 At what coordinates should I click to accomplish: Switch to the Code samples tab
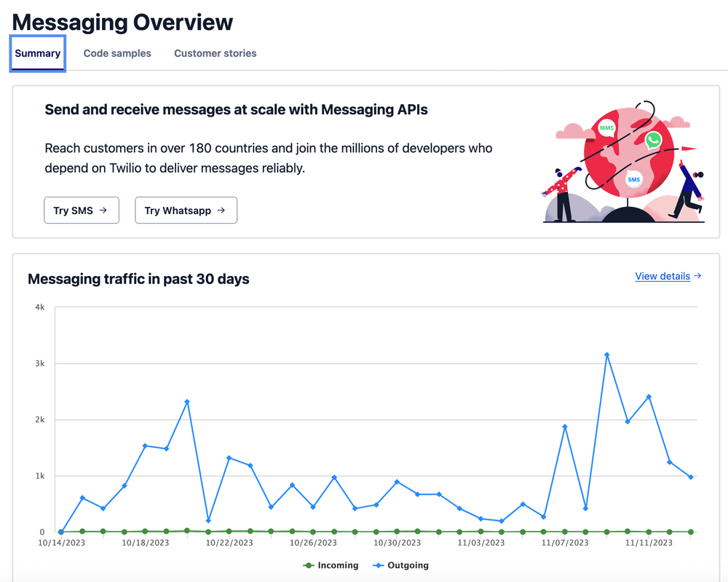[x=117, y=53]
